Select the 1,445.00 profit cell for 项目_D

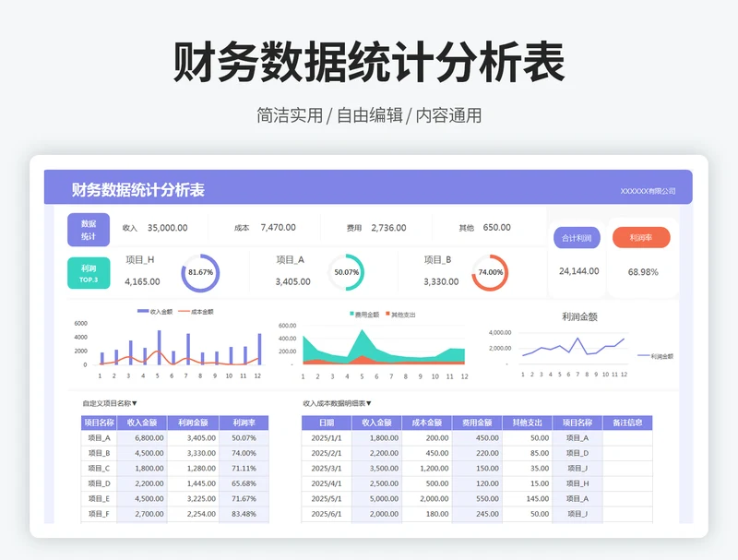click(193, 483)
